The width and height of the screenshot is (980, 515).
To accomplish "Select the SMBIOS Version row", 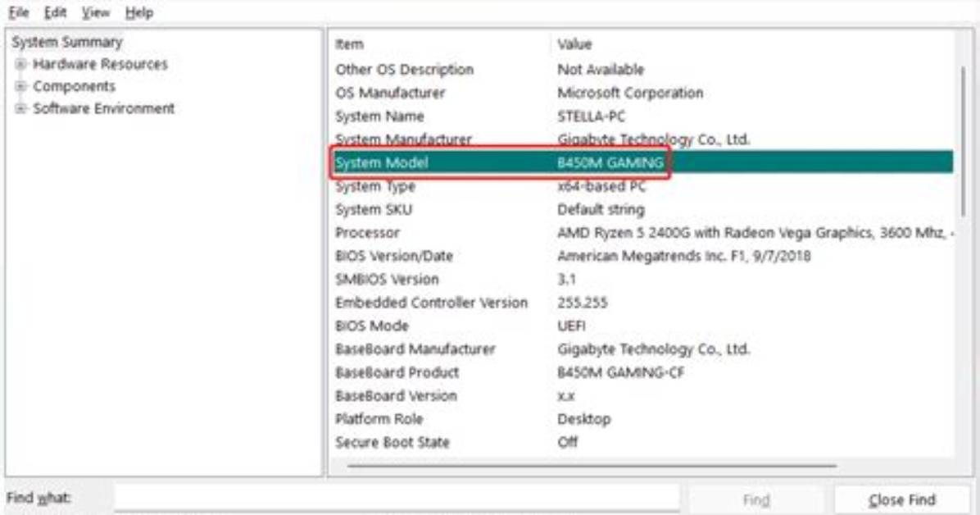I will point(643,279).
